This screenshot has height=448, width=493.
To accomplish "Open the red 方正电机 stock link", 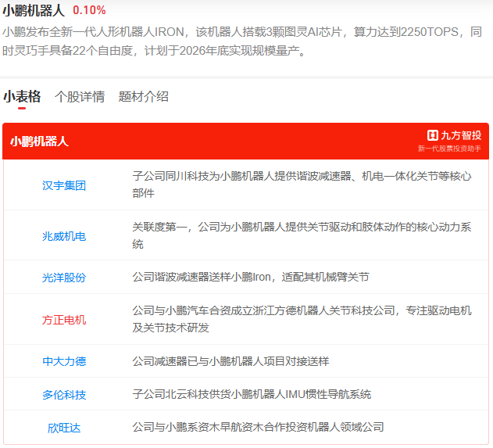I will tap(64, 319).
